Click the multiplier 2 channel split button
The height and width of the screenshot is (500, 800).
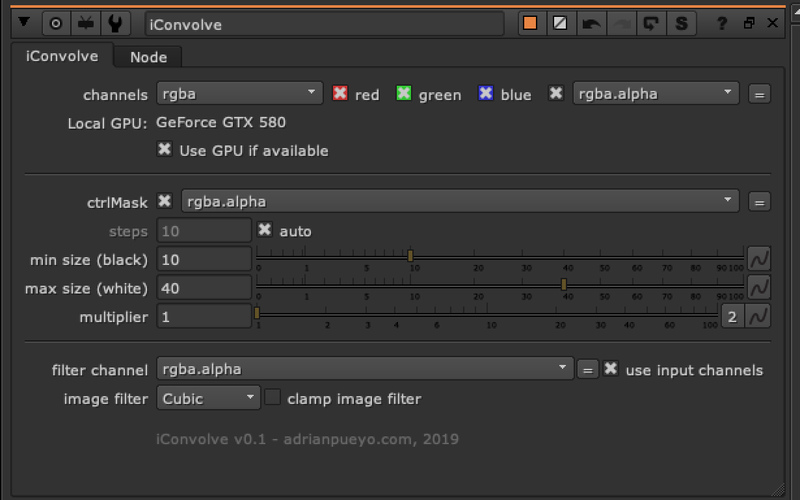[732, 316]
